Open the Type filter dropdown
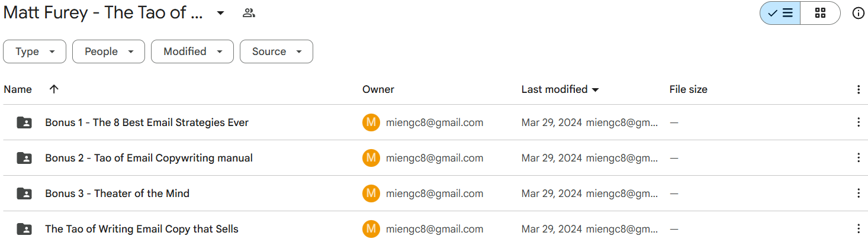 (35, 51)
